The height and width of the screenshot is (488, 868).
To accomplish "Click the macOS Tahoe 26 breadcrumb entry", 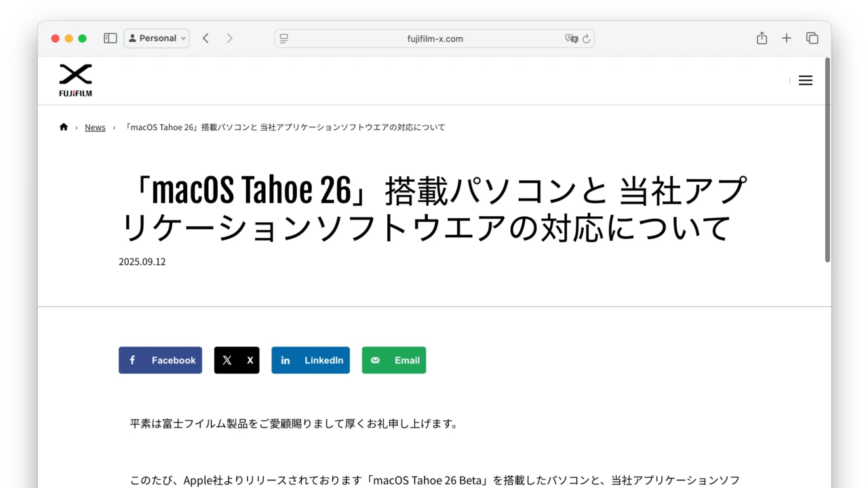I will coord(285,127).
